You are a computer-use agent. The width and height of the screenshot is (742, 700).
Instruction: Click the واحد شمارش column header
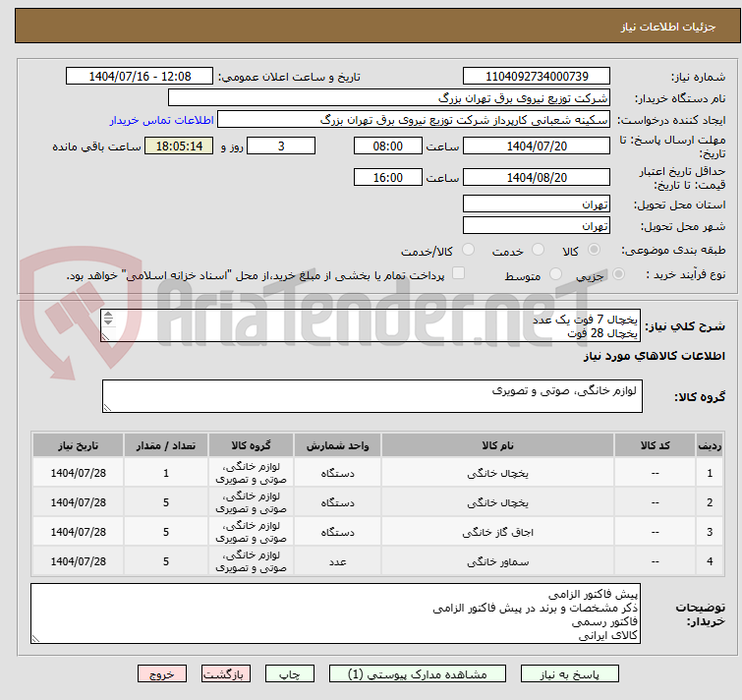tap(337, 445)
